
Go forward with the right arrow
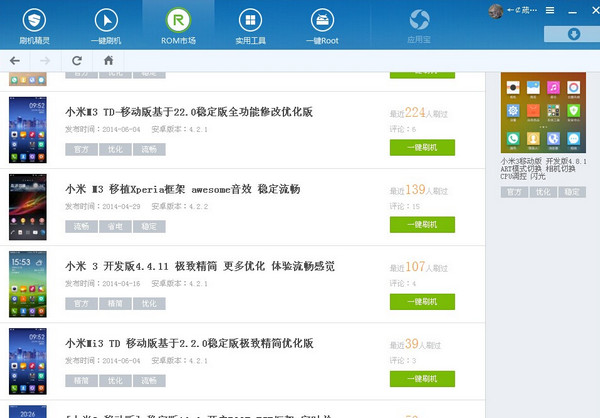(x=45, y=60)
